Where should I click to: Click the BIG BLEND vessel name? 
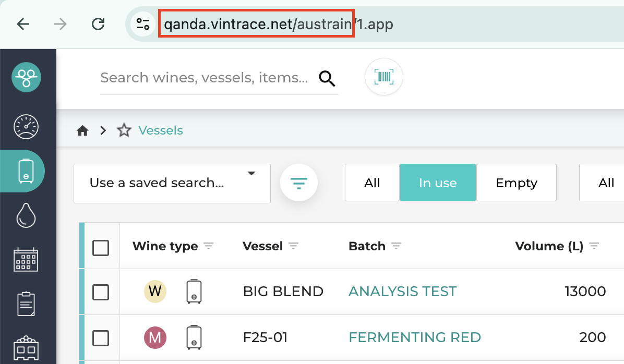pos(283,292)
